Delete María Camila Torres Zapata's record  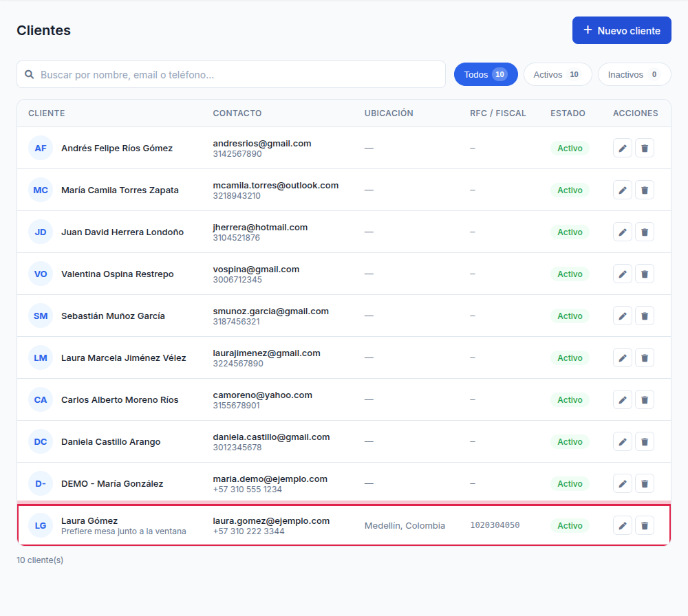click(645, 190)
